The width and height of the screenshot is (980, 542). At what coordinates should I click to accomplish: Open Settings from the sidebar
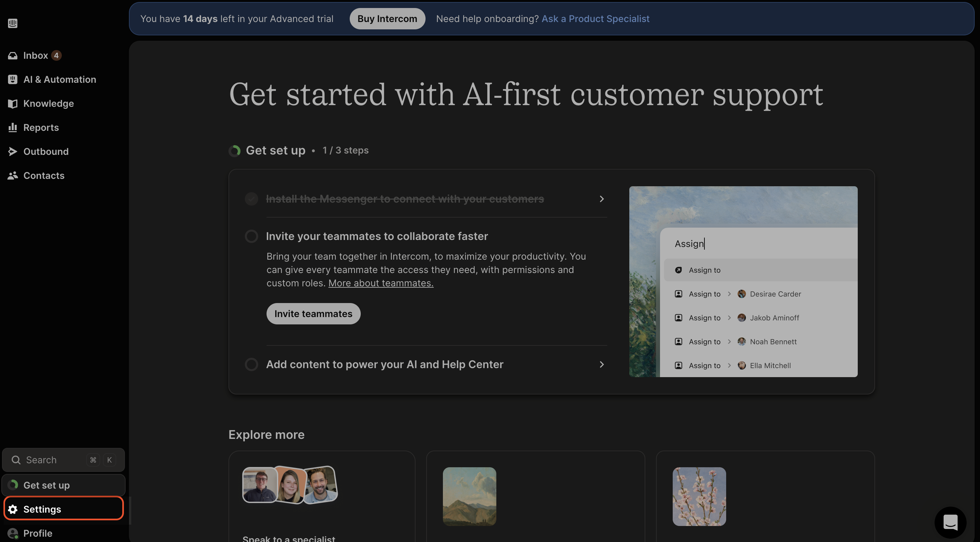click(63, 509)
